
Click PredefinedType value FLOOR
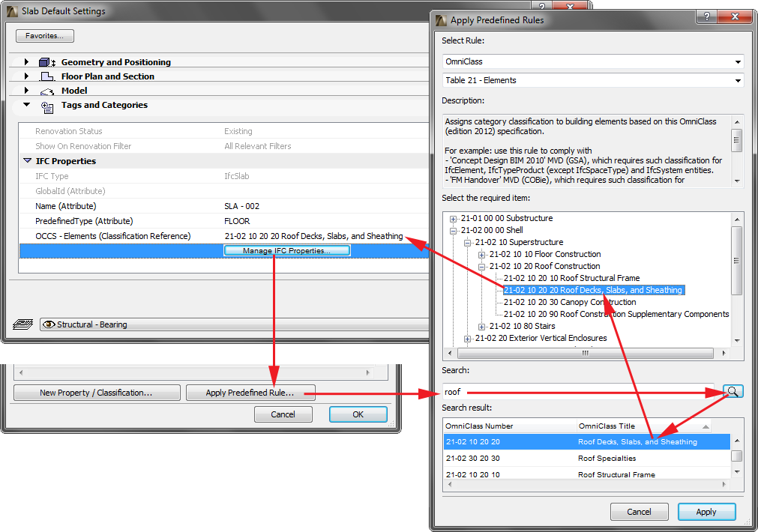(237, 221)
